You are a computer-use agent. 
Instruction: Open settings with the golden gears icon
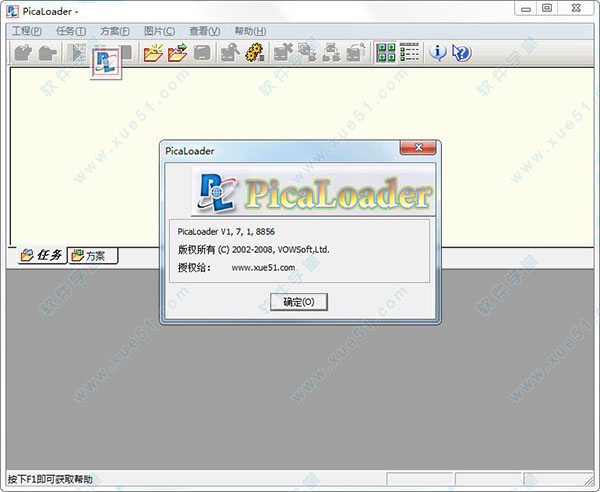point(255,52)
